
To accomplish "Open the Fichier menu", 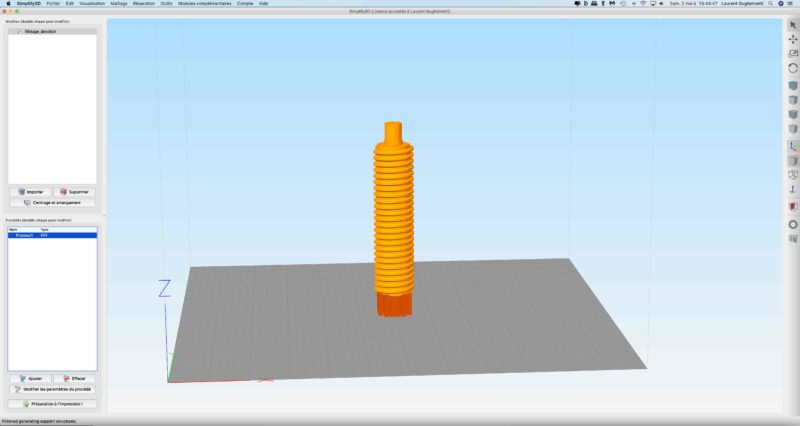I will tap(54, 4).
